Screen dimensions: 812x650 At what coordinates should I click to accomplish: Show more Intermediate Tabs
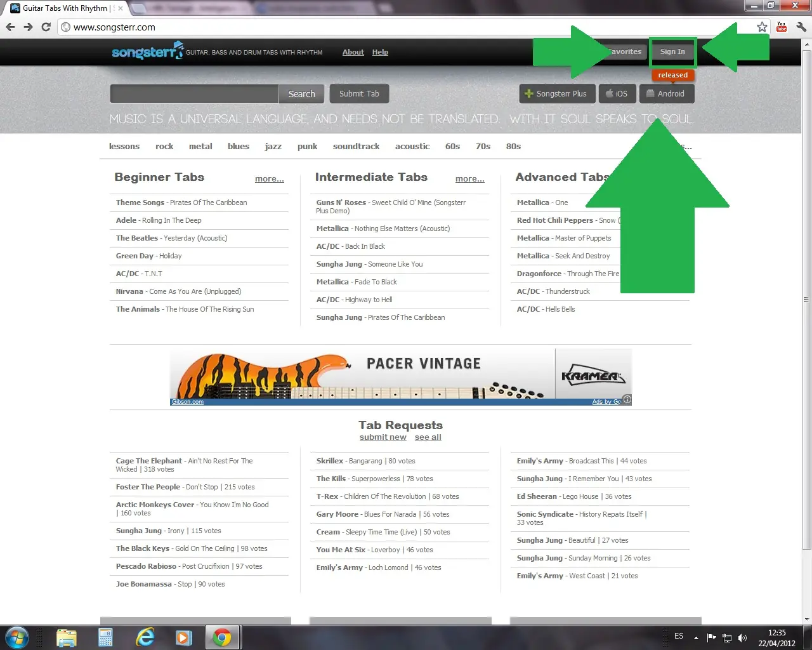point(470,179)
